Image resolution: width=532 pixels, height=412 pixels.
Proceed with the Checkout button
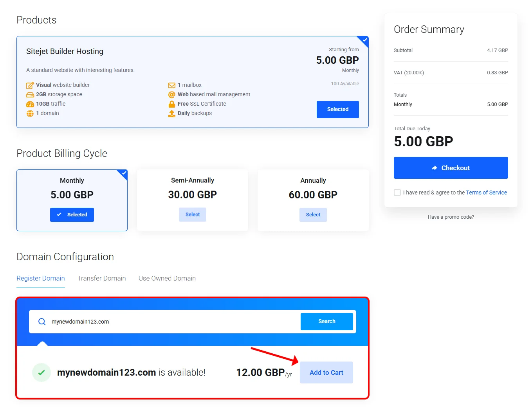click(x=451, y=168)
